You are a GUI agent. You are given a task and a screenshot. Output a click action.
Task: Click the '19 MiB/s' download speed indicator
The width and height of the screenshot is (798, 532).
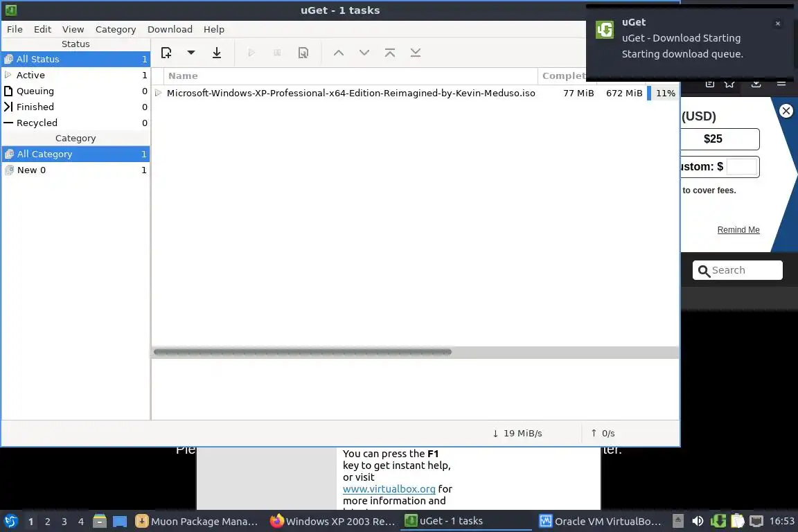pos(517,433)
